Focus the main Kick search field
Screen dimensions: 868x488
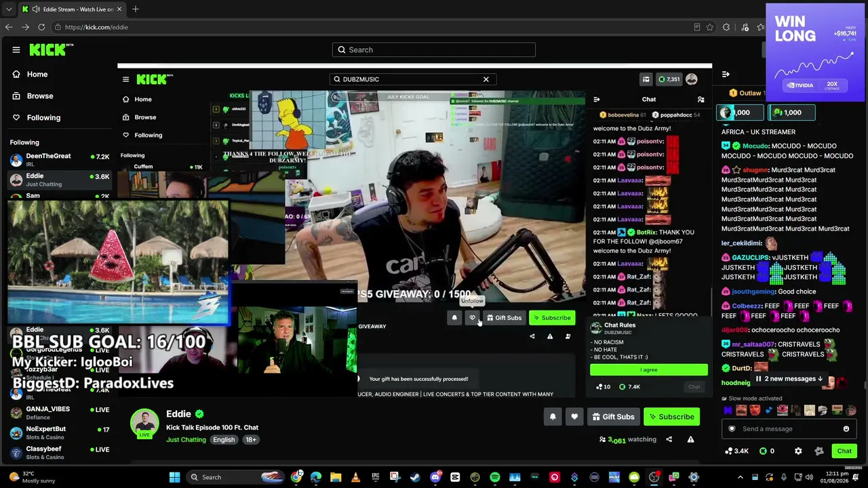[x=434, y=49]
